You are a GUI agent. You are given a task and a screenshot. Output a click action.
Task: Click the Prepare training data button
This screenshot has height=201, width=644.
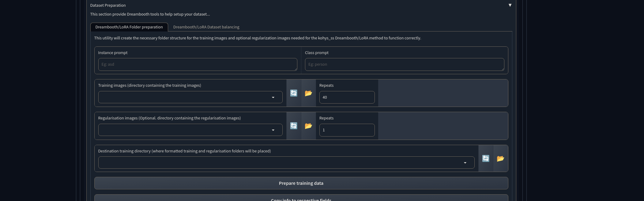pos(301,183)
